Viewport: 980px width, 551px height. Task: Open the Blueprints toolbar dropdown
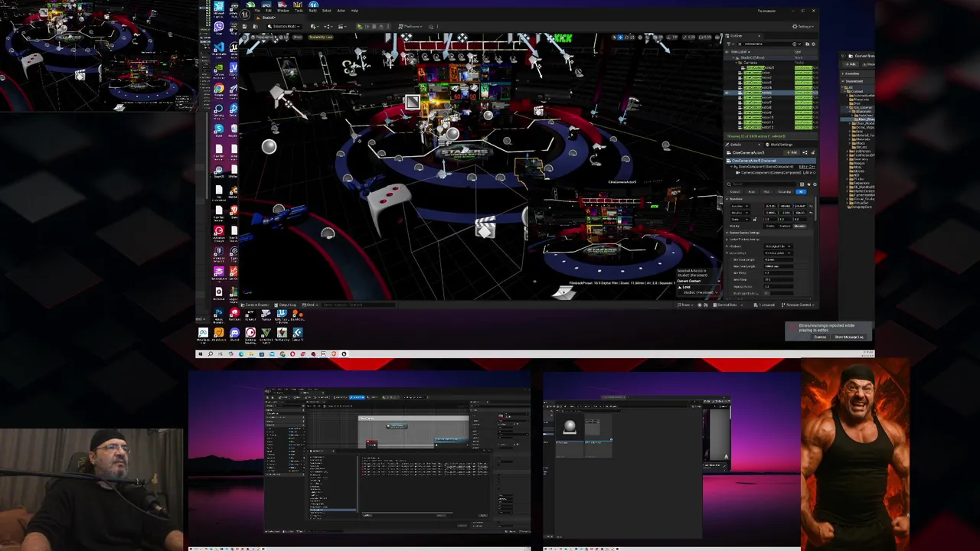[x=328, y=26]
